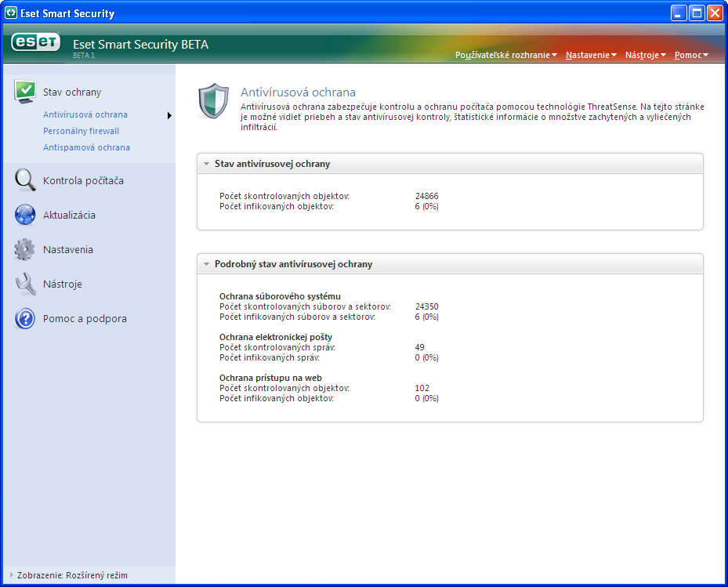Open the Pomoc top menu

click(x=691, y=55)
